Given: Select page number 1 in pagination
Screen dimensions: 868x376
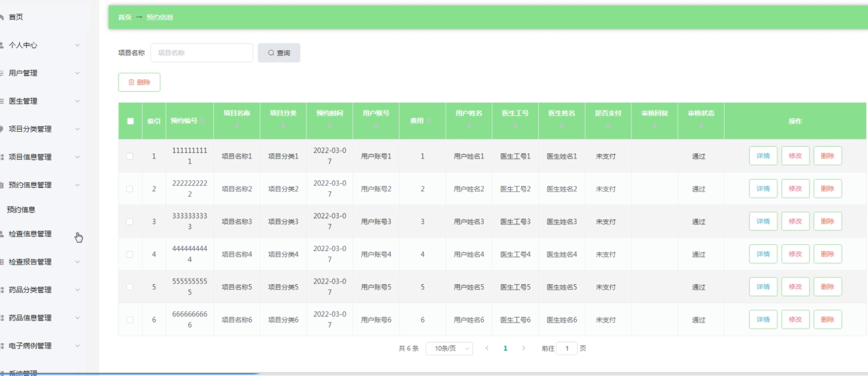Looking at the screenshot, I should 505,349.
